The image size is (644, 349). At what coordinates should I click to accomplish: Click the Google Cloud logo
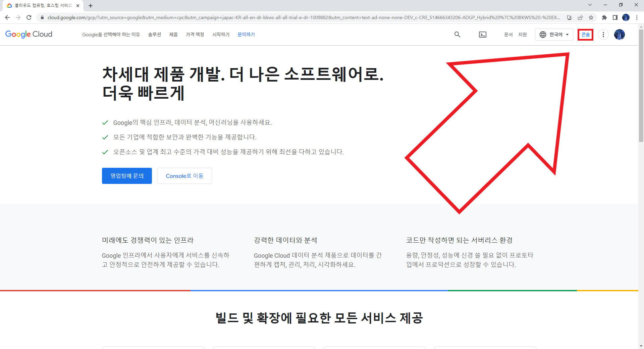pyautogui.click(x=29, y=34)
